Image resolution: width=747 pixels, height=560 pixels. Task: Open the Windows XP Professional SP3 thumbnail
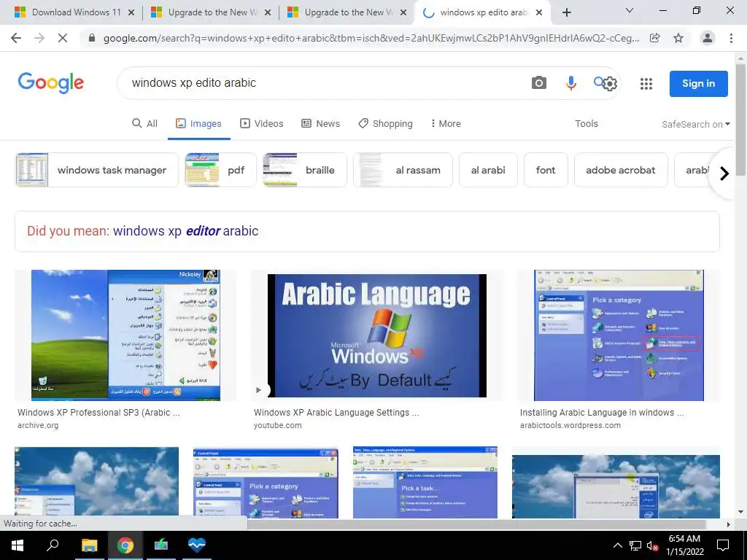click(125, 335)
